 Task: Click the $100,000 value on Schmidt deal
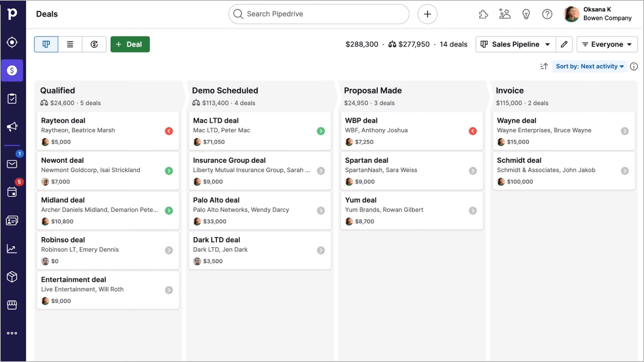(x=520, y=182)
